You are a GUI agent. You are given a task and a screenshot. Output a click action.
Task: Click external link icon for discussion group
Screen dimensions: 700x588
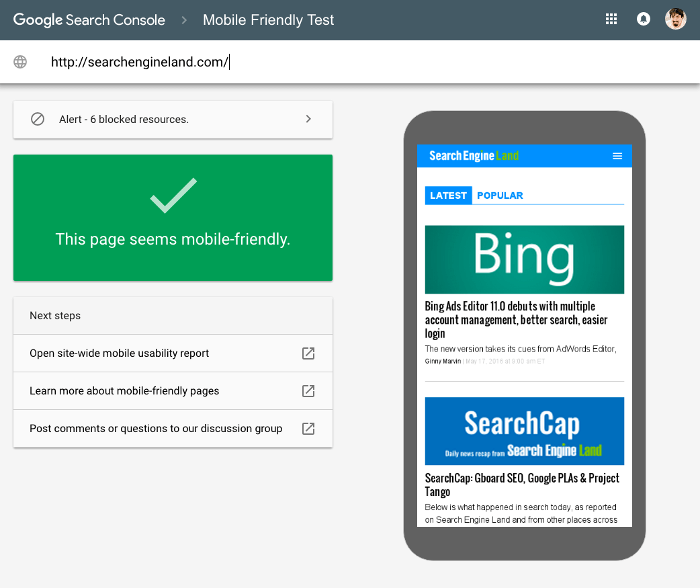308,429
